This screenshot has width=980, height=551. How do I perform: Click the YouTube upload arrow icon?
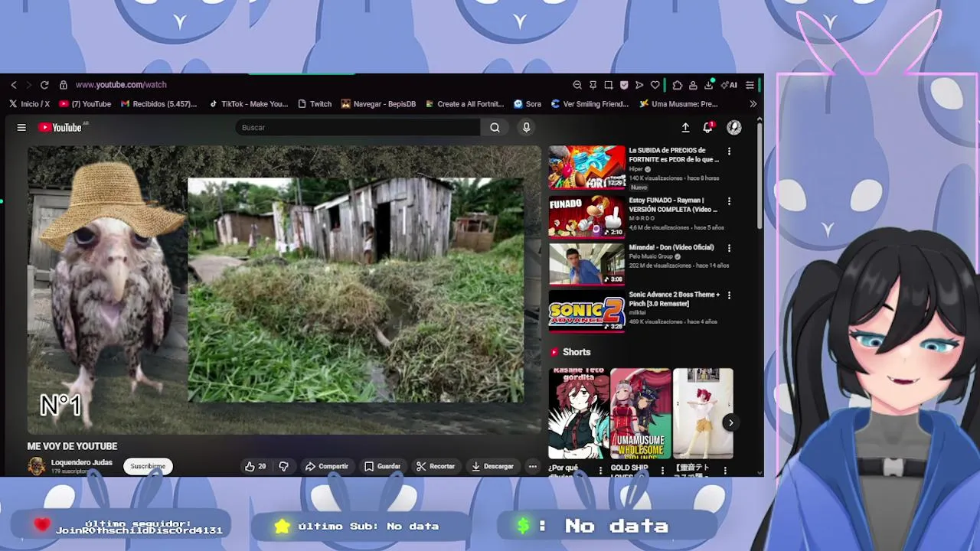point(685,128)
